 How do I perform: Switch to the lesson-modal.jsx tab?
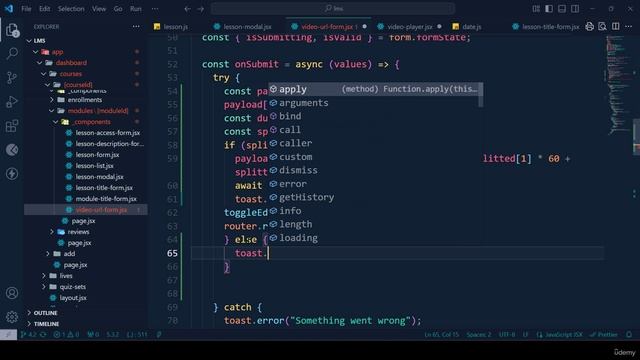point(247,27)
